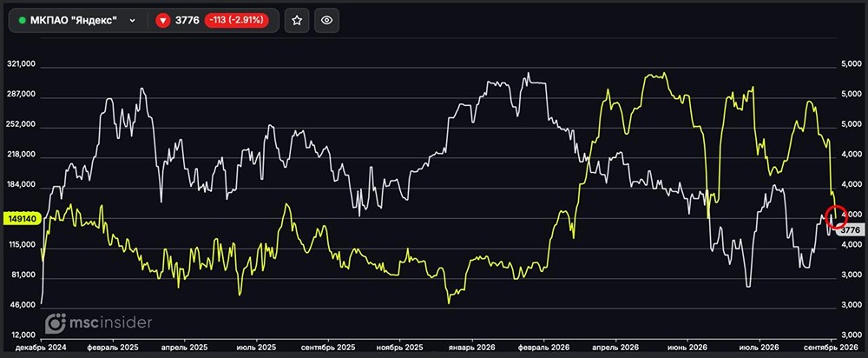The height and width of the screenshot is (358, 868).
Task: Click the 218,000 left axis label
Action: tap(22, 155)
